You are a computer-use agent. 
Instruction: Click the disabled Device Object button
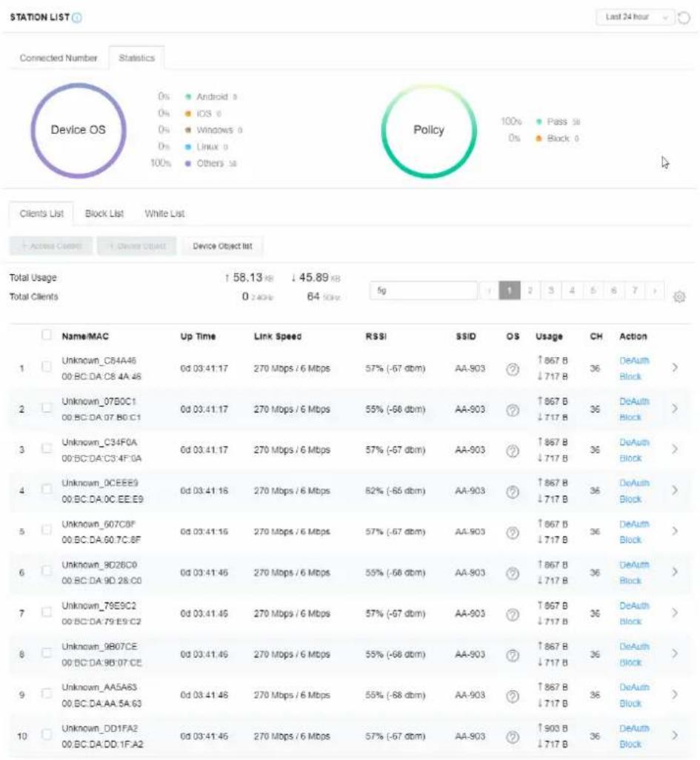click(x=137, y=246)
